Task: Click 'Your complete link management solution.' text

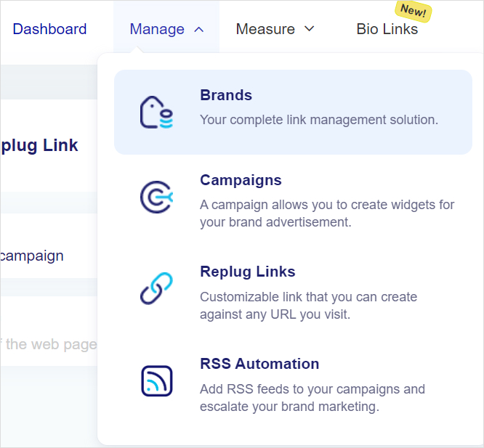Action: 319,120
